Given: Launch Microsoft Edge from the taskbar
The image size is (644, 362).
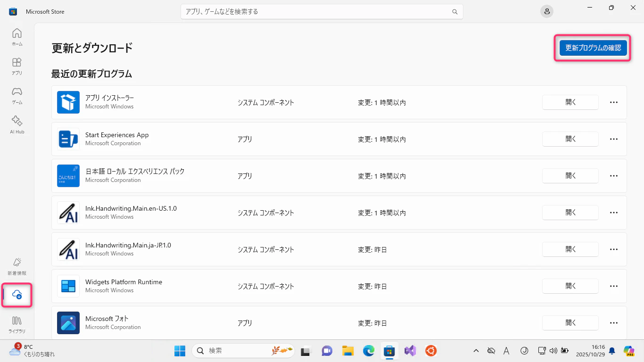Looking at the screenshot, I should click(x=369, y=351).
